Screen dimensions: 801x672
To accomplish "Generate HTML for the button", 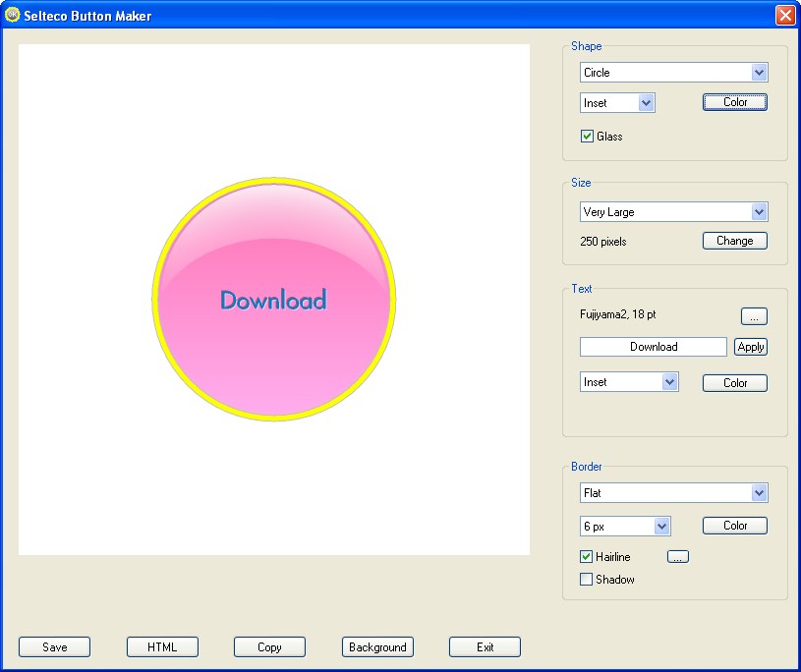I will (x=162, y=647).
